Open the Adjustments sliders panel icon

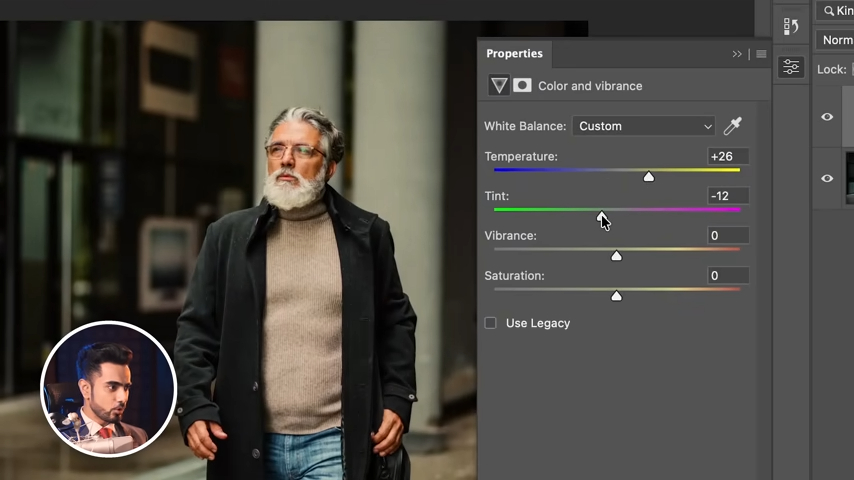791,67
